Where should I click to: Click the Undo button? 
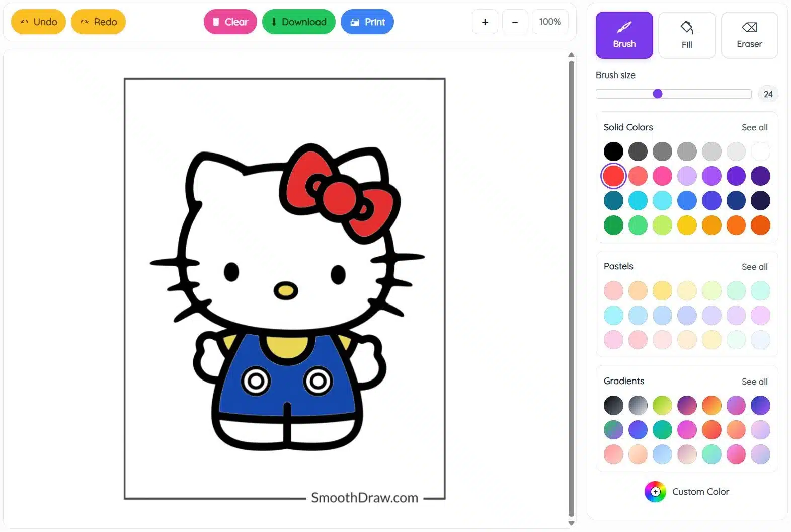point(38,22)
